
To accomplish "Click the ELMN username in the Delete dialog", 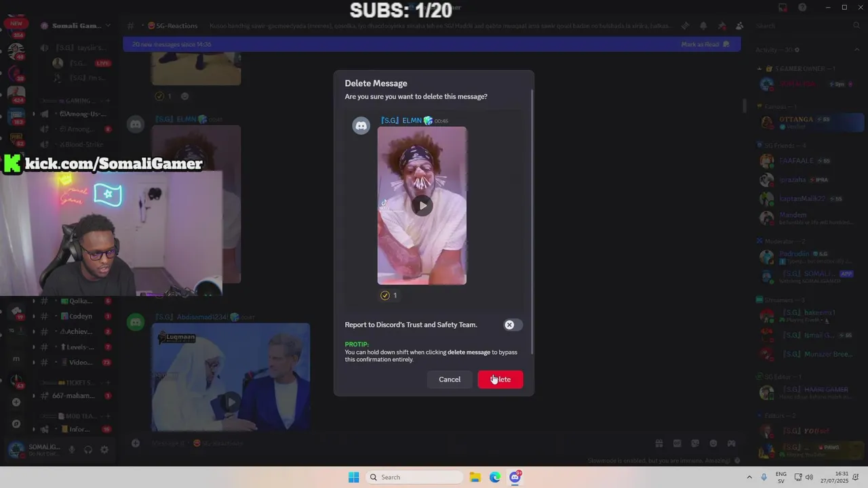I will (x=401, y=121).
